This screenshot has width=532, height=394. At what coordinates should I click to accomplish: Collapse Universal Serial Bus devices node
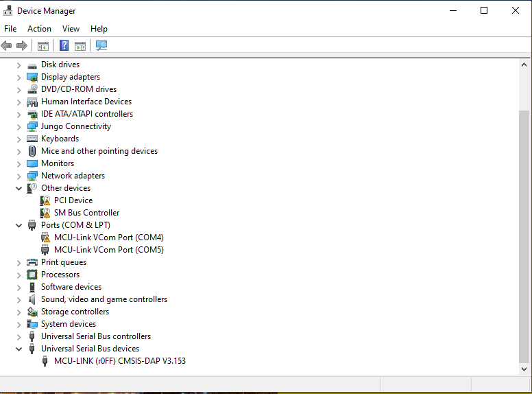19,349
